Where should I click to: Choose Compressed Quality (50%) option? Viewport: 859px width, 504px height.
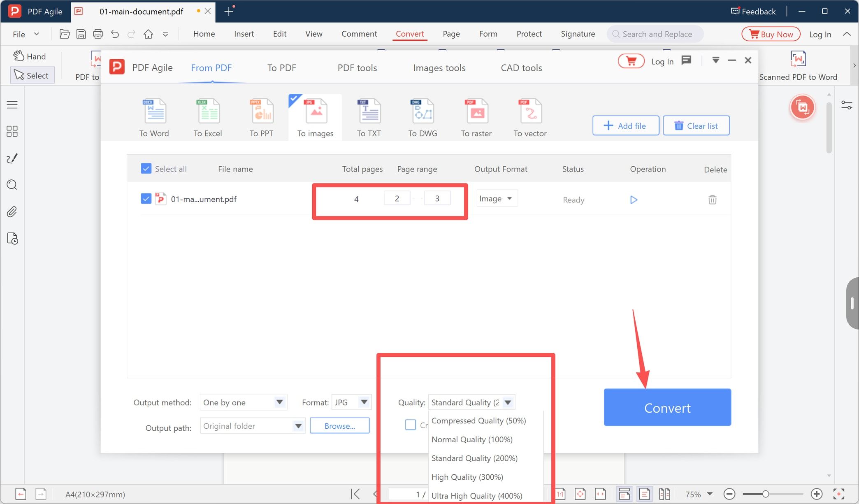[479, 420]
